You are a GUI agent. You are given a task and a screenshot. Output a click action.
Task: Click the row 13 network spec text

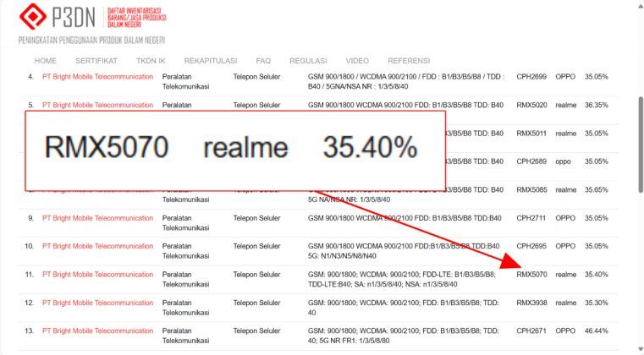(404, 336)
